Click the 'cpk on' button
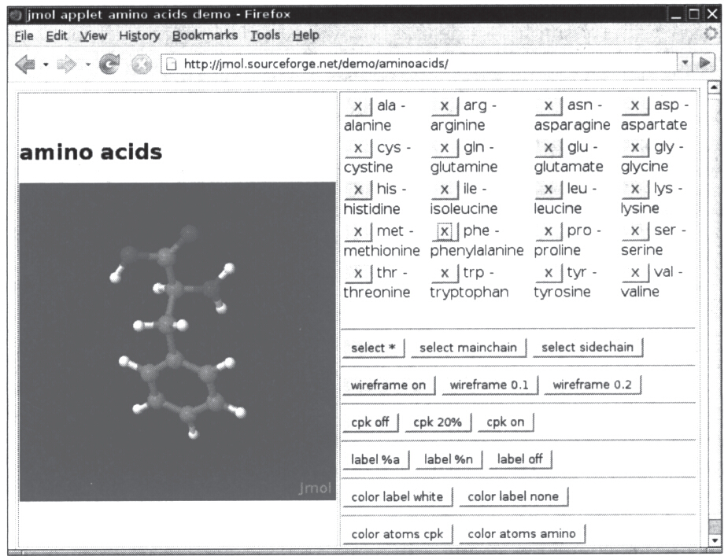Image resolution: width=728 pixels, height=560 pixels. [505, 422]
